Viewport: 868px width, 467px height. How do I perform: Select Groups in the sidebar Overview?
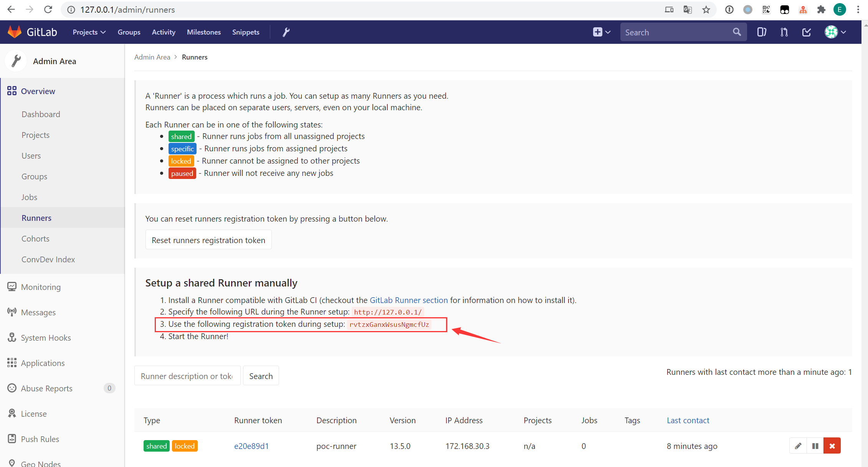34,176
